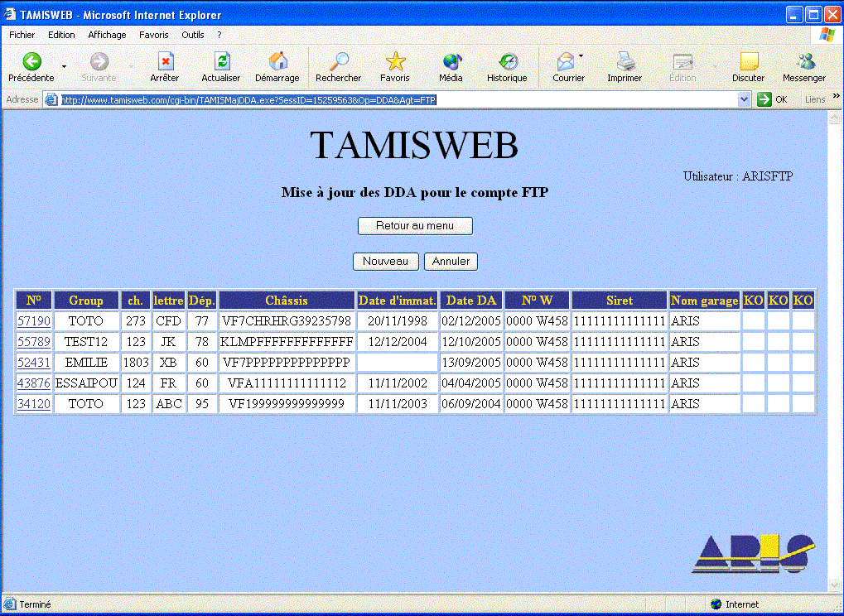This screenshot has width=844, height=616.
Task: Open DDA record link 34120
Action: point(34,403)
